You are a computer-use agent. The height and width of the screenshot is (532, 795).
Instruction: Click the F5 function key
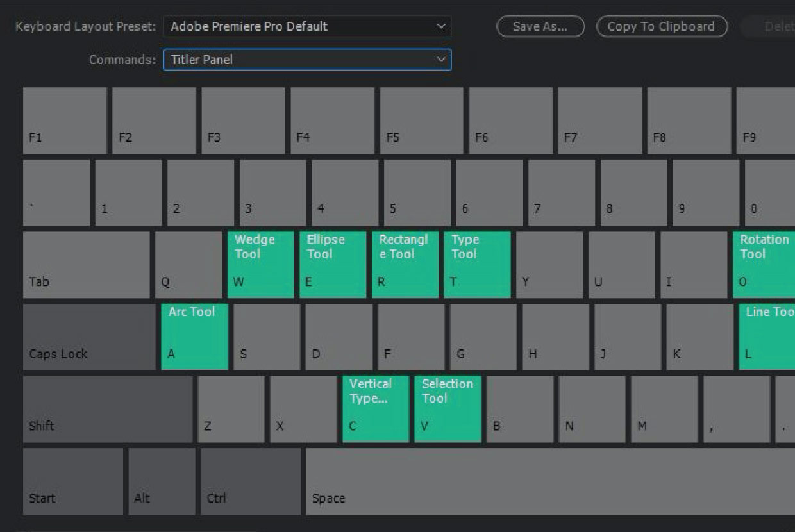[x=421, y=121]
